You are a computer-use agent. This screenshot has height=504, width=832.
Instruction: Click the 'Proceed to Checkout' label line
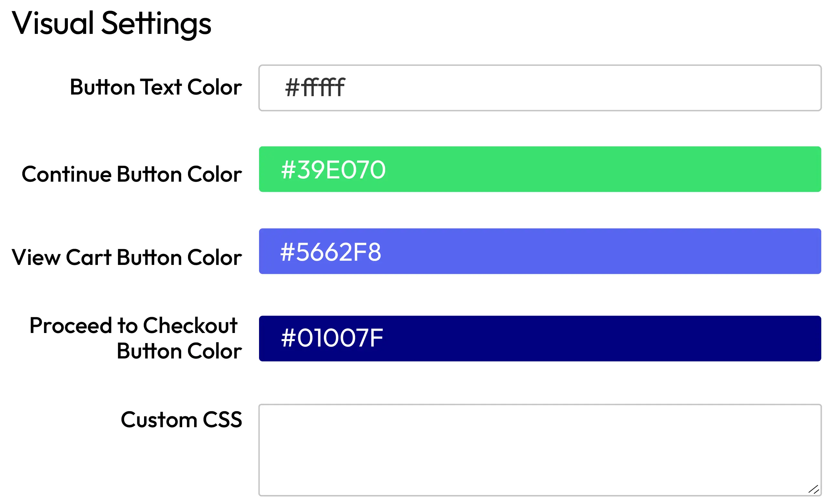click(133, 326)
